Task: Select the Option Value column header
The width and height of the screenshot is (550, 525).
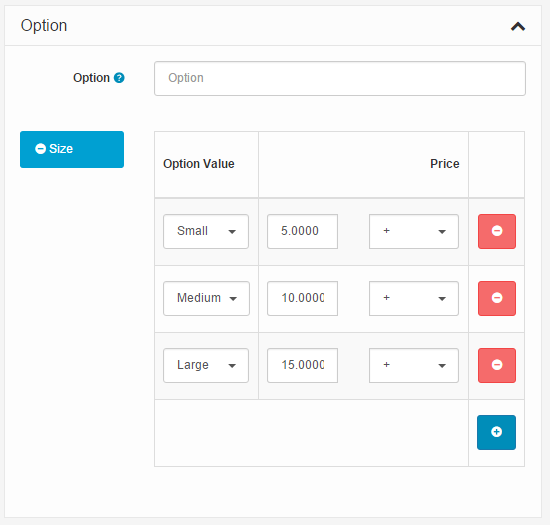Action: tap(199, 164)
